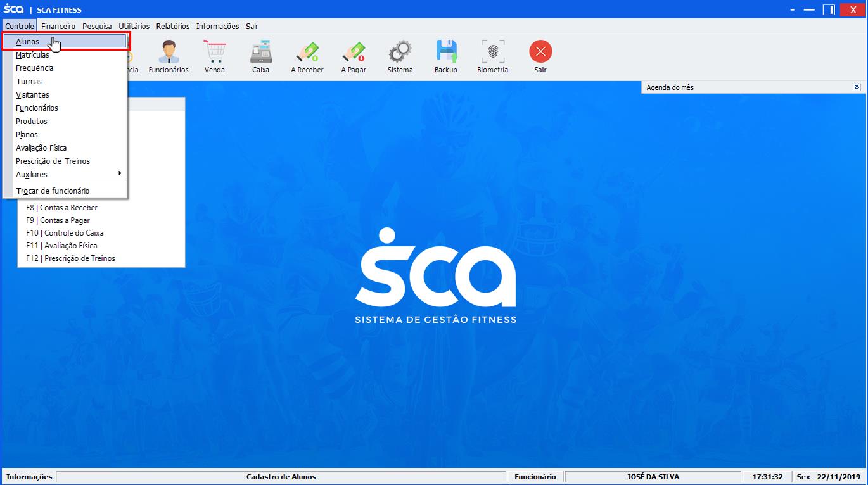Collapse the Agenda do mês panel

coord(857,87)
